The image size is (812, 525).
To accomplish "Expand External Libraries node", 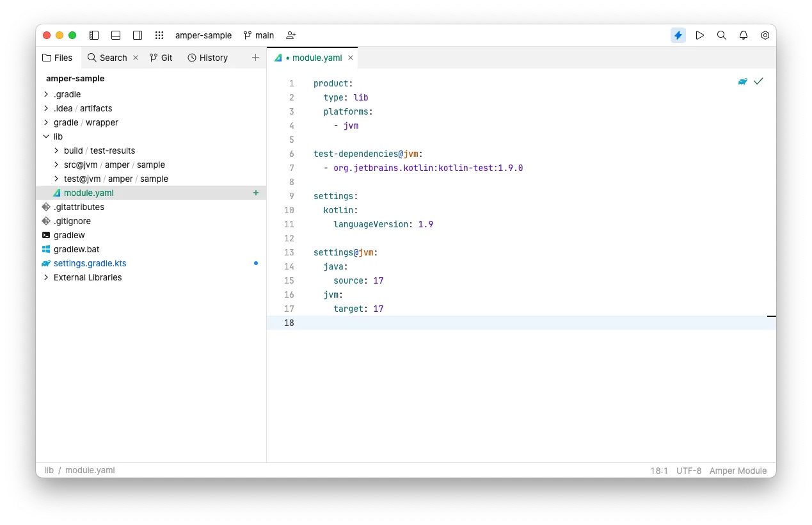I will pyautogui.click(x=46, y=277).
